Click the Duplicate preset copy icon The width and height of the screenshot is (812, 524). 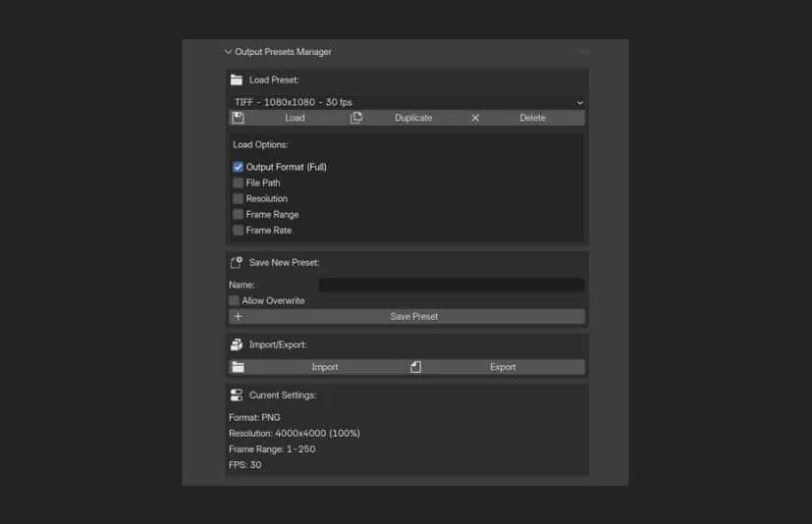[356, 118]
